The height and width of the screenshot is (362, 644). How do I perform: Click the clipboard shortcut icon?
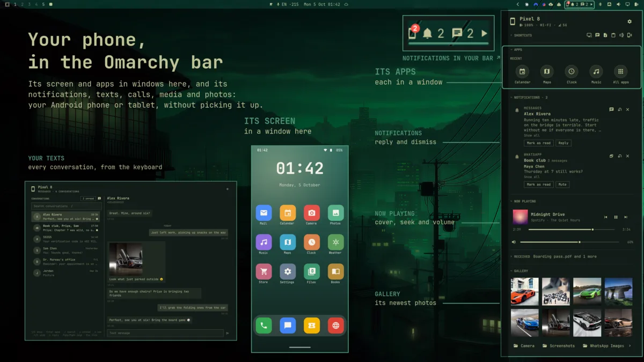(613, 35)
